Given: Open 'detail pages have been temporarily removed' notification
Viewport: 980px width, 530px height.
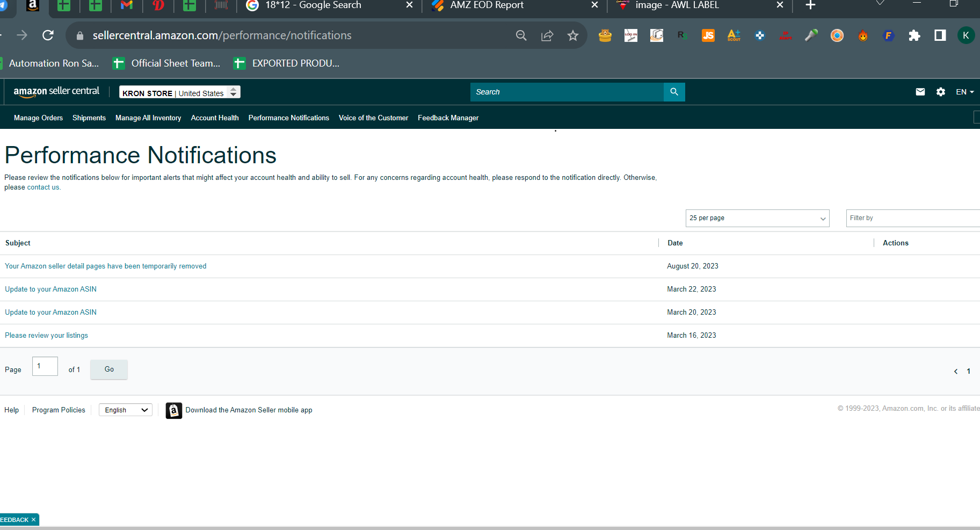Looking at the screenshot, I should [x=106, y=266].
